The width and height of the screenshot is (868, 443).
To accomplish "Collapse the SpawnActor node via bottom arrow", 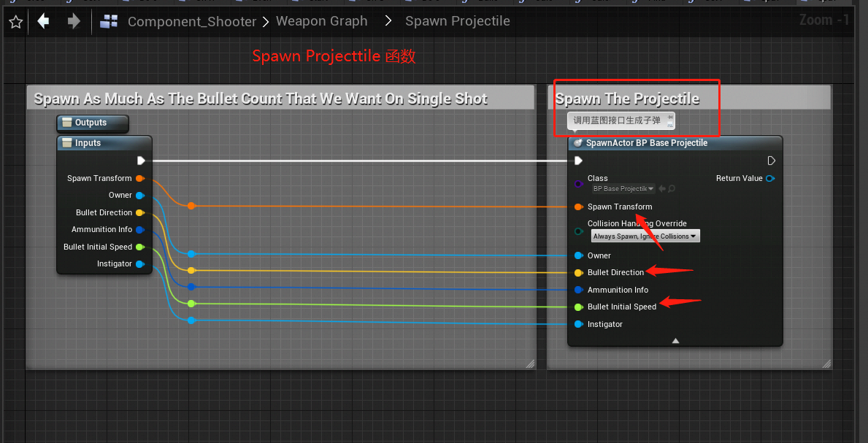I will coord(675,340).
